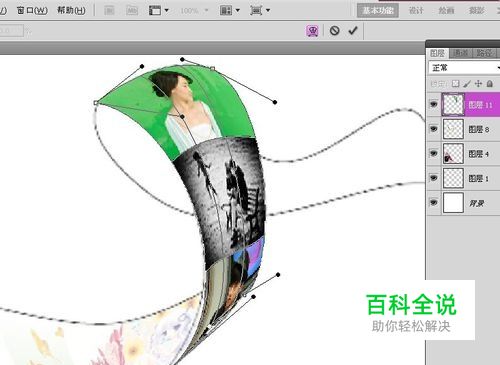Switch to the 摄影 workspace
The width and height of the screenshot is (500, 365).
point(476,11)
